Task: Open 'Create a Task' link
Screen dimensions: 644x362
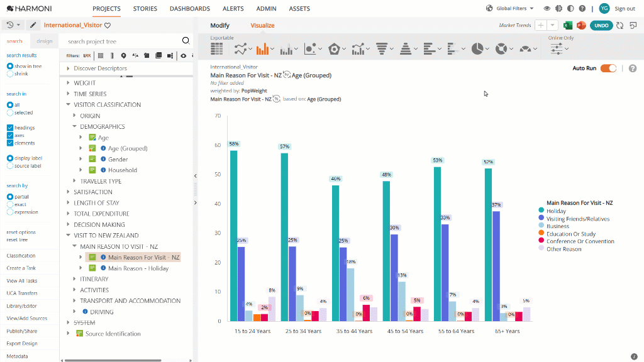Action: click(21, 268)
